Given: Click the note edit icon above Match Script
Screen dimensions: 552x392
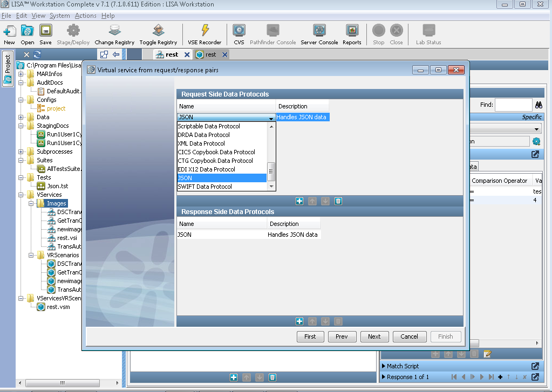Looking at the screenshot, I should pos(487,354).
